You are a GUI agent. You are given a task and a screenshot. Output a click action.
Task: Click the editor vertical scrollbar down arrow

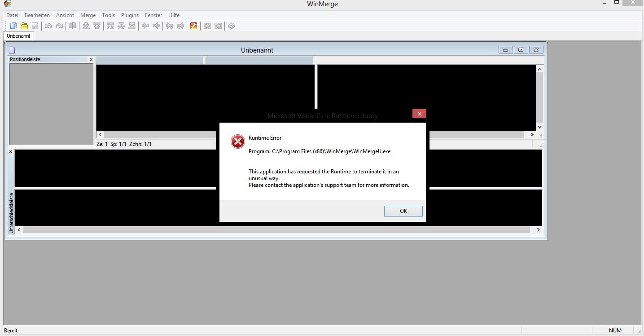point(540,127)
